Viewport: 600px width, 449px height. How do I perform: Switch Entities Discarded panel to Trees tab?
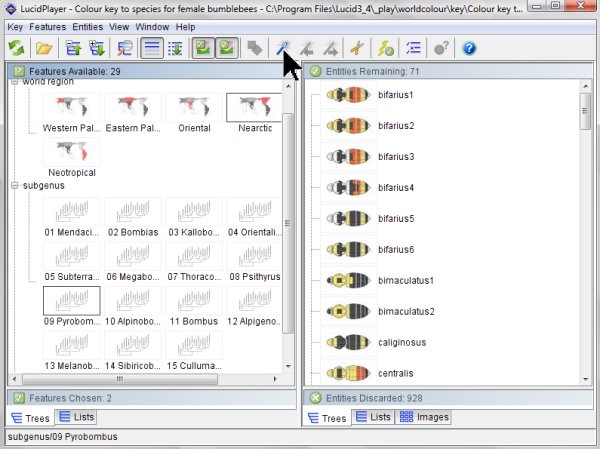click(327, 418)
